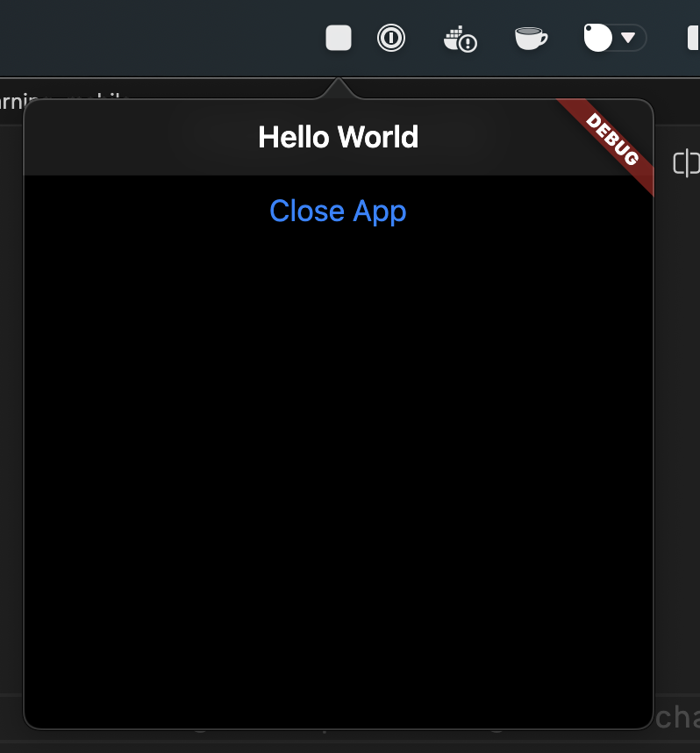This screenshot has width=700, height=753.
Task: Click the Hello World title bar
Action: (x=339, y=137)
